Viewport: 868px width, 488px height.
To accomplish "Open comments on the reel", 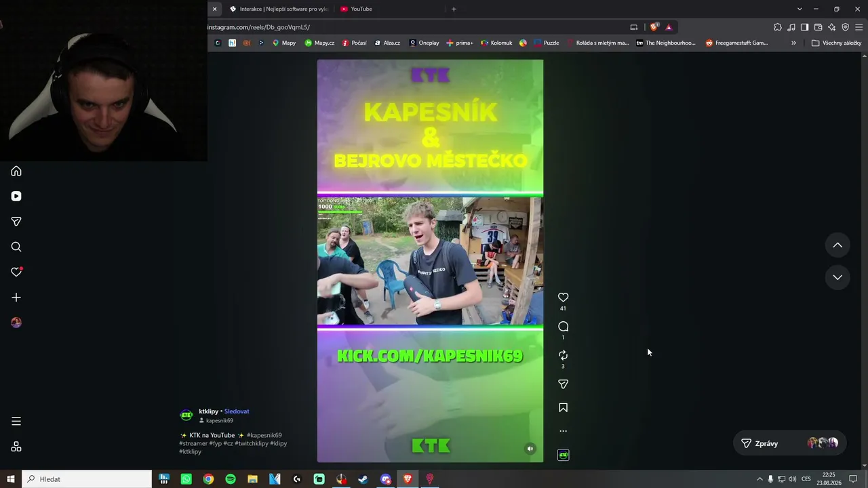I will pos(563,327).
